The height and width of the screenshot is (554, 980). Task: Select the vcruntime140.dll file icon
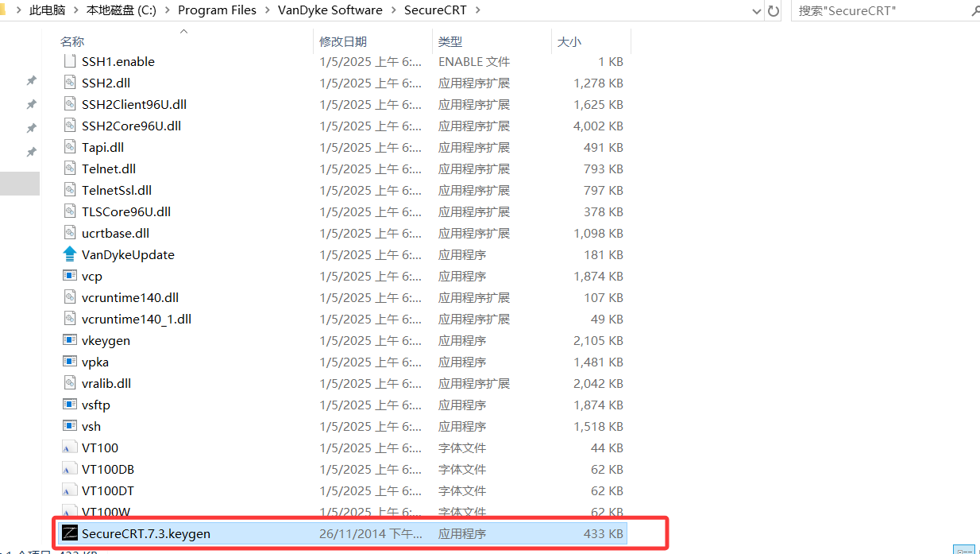(70, 297)
